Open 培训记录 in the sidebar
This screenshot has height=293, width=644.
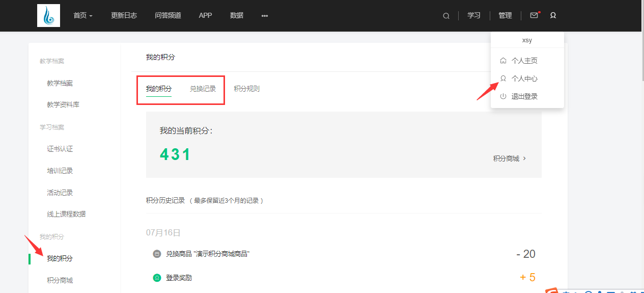coord(60,171)
